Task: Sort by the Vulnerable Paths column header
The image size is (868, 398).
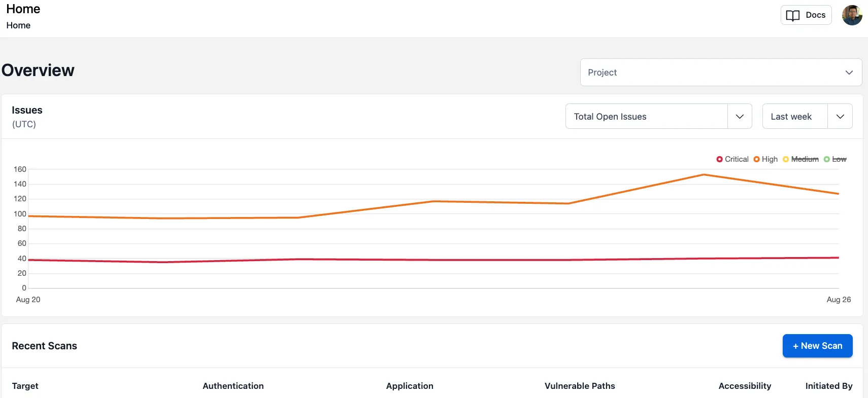Action: pos(580,386)
